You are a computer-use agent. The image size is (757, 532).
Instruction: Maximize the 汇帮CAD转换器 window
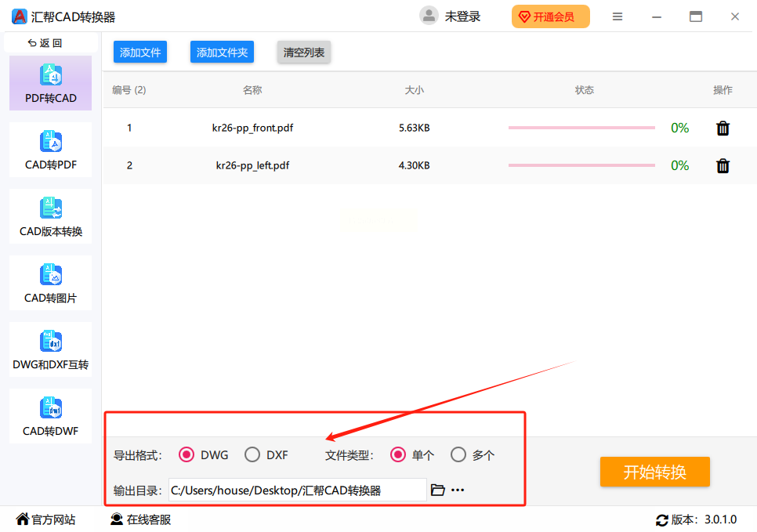coord(696,17)
